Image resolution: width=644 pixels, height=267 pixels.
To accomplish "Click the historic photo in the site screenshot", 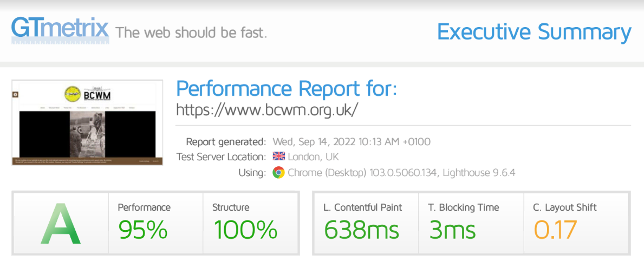I will (87, 135).
